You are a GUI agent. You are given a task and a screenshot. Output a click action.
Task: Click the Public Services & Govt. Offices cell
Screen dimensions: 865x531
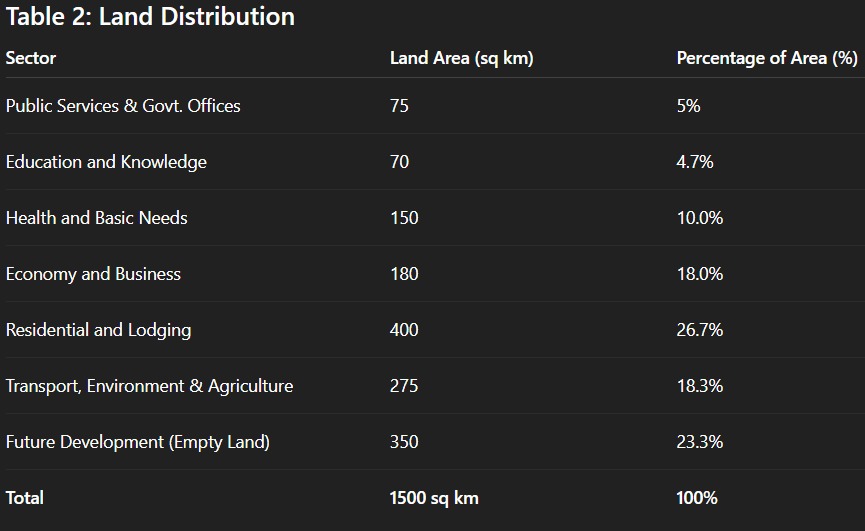click(123, 106)
